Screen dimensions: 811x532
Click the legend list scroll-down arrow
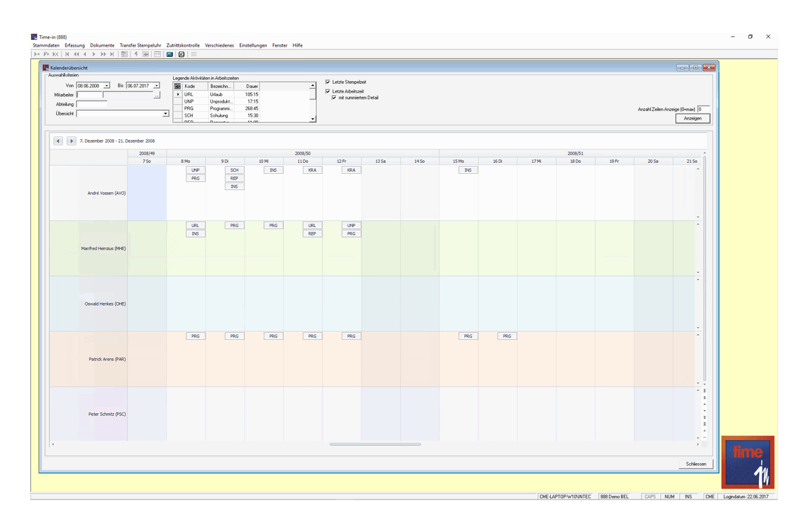click(x=312, y=119)
